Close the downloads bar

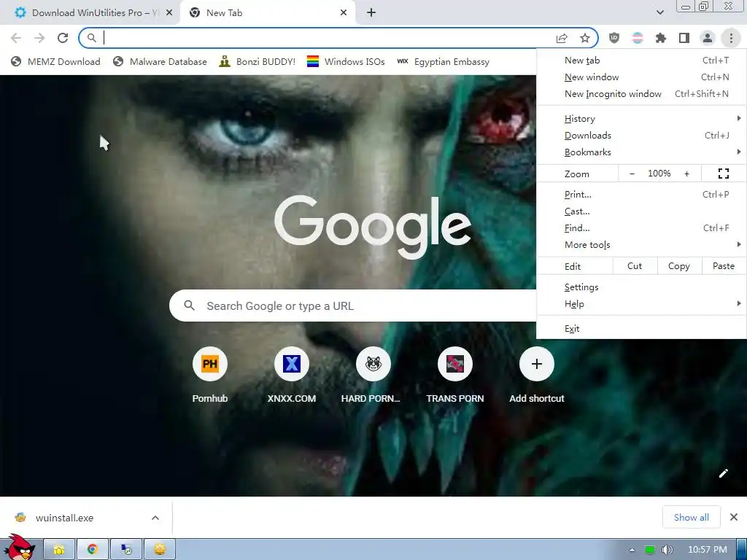point(734,517)
